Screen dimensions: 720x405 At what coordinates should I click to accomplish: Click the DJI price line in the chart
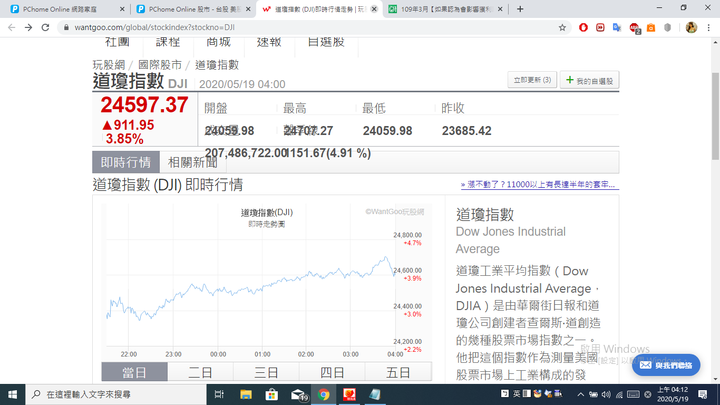(250, 288)
